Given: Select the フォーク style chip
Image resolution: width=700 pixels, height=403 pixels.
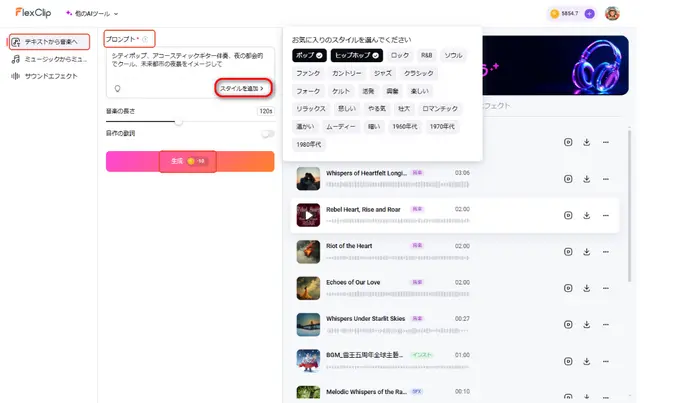Looking at the screenshot, I should pyautogui.click(x=308, y=91).
